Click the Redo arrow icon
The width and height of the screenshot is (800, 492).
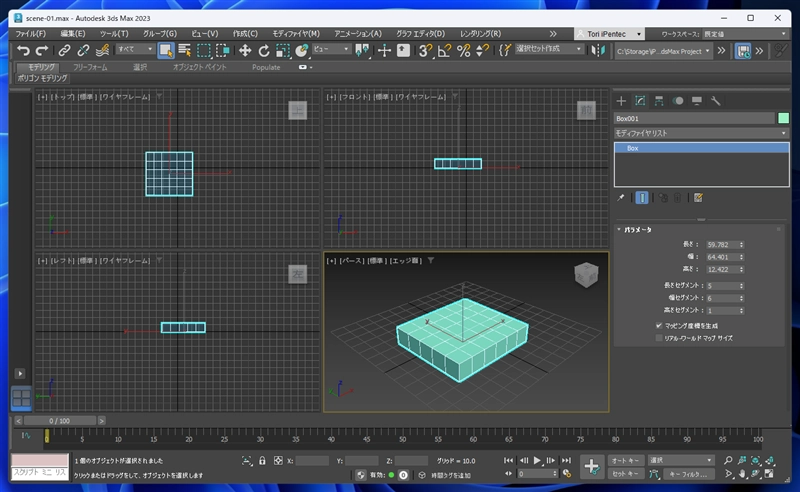(x=42, y=50)
